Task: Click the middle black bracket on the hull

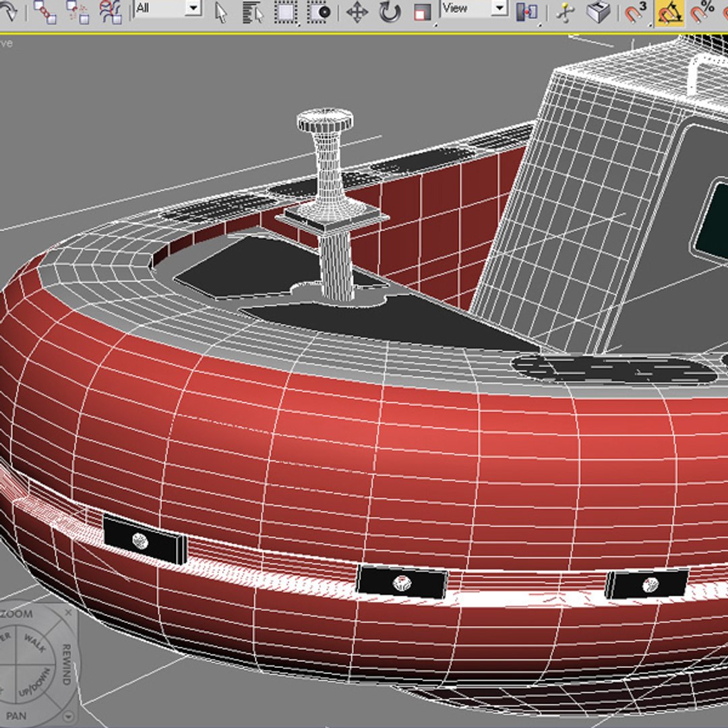Action: pyautogui.click(x=402, y=582)
